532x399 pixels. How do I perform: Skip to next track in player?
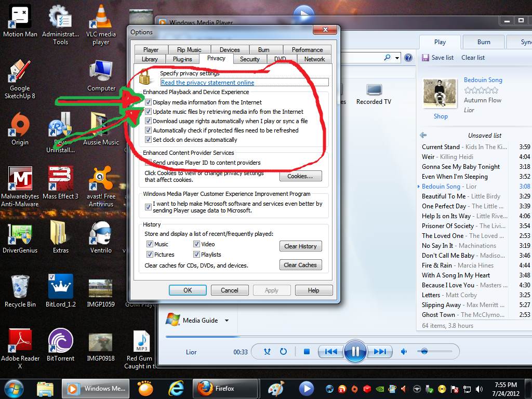(380, 352)
